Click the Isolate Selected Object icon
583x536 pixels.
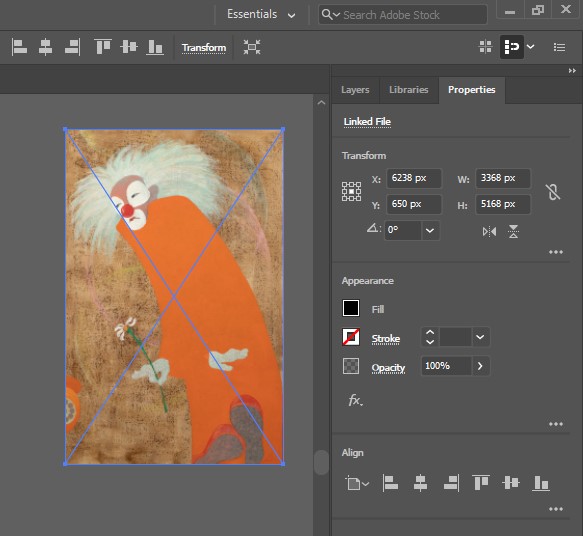252,47
